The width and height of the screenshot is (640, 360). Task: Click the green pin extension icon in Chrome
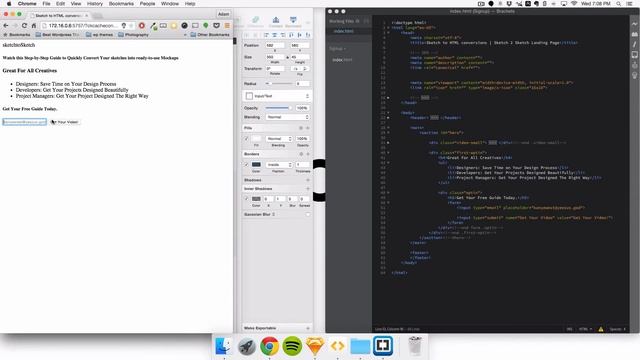point(206,26)
